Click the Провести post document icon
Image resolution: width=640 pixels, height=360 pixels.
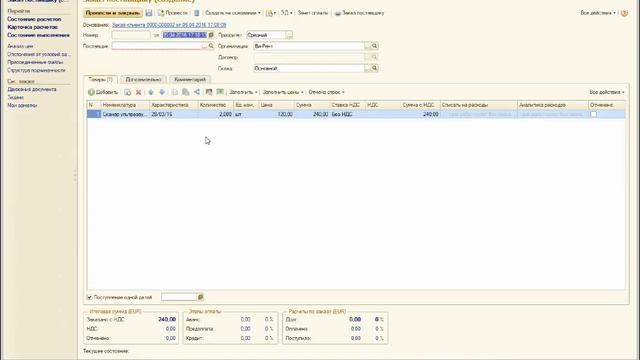(x=161, y=13)
